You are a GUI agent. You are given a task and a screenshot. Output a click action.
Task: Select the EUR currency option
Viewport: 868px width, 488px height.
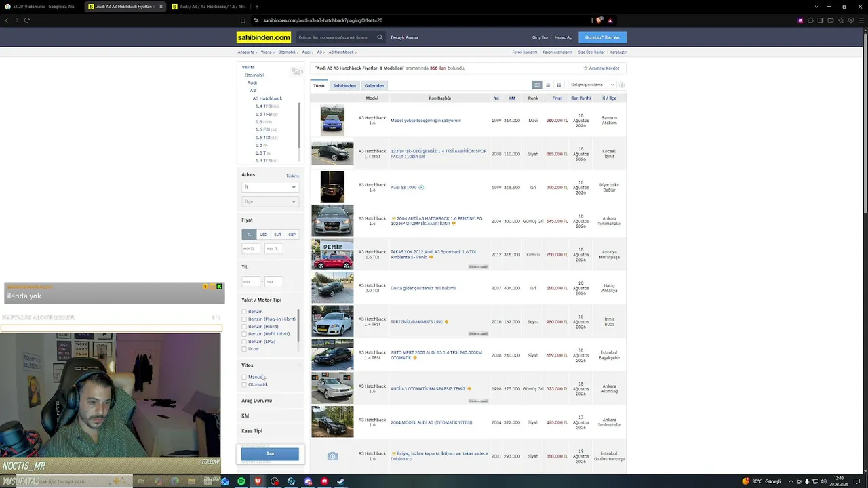tap(277, 235)
